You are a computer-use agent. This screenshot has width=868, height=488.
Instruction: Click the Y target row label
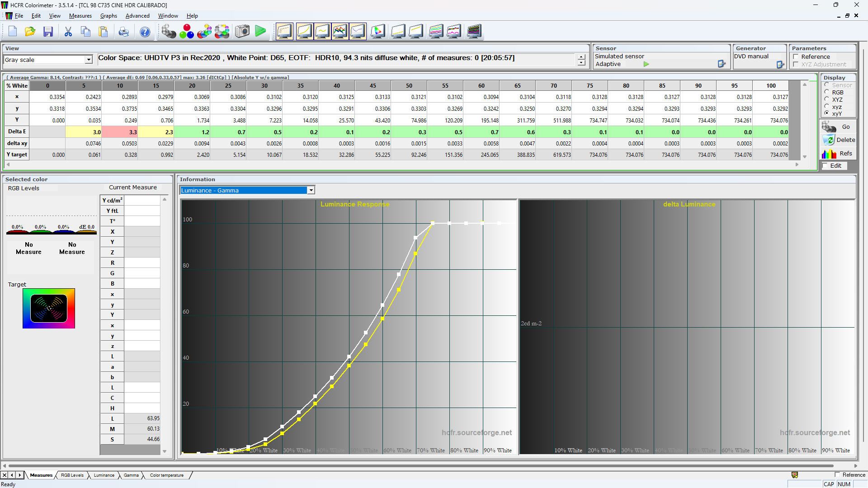(x=17, y=155)
